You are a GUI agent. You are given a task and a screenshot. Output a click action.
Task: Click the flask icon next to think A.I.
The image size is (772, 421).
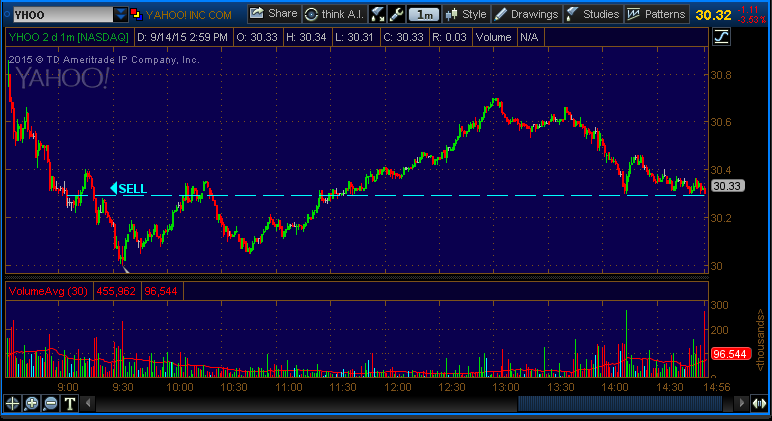378,14
